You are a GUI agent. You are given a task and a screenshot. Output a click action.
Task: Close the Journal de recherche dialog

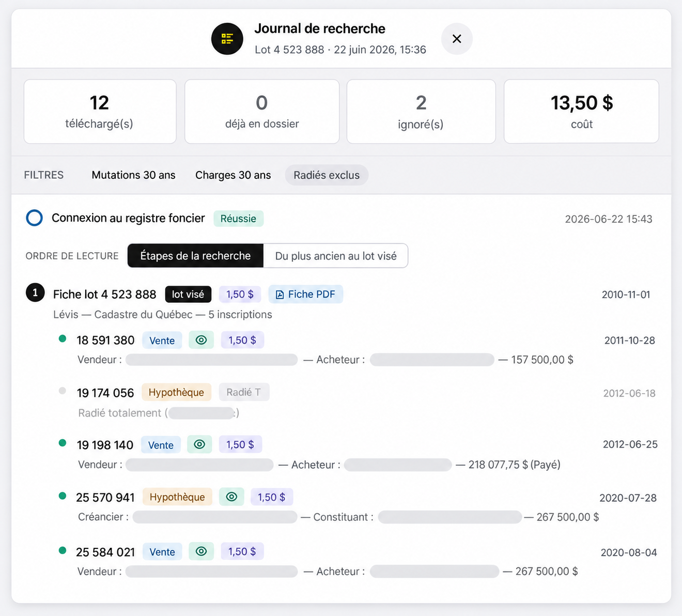(457, 39)
